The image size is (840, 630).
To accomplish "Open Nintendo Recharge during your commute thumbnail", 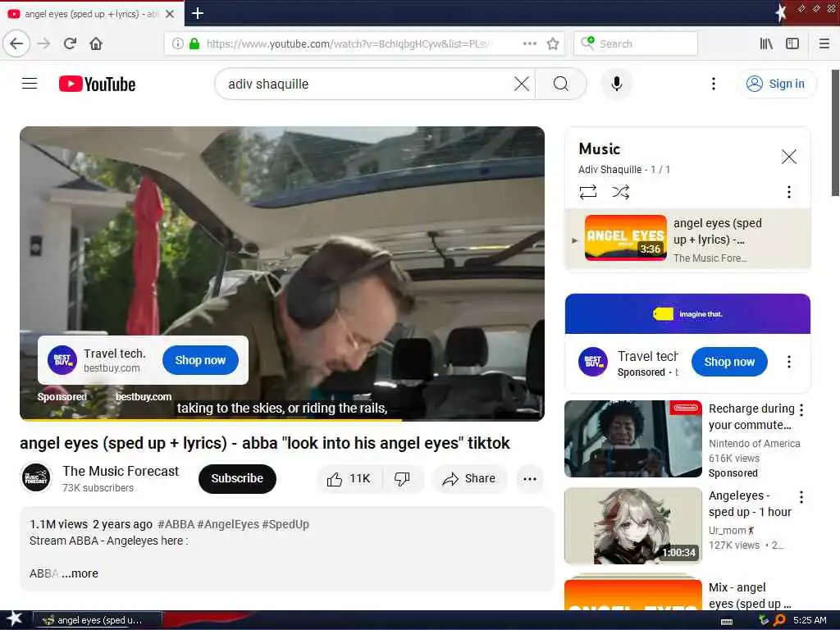I will [x=632, y=439].
